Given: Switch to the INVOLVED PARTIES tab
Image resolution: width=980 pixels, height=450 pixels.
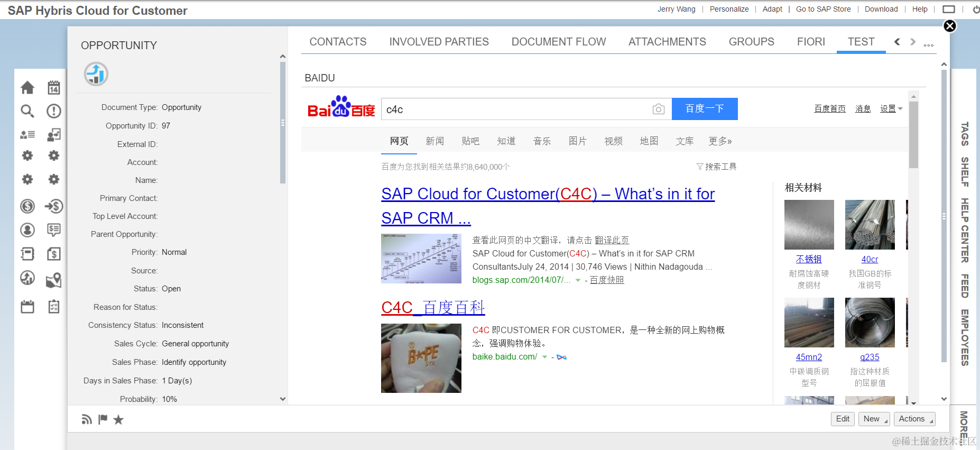Looking at the screenshot, I should coord(439,42).
